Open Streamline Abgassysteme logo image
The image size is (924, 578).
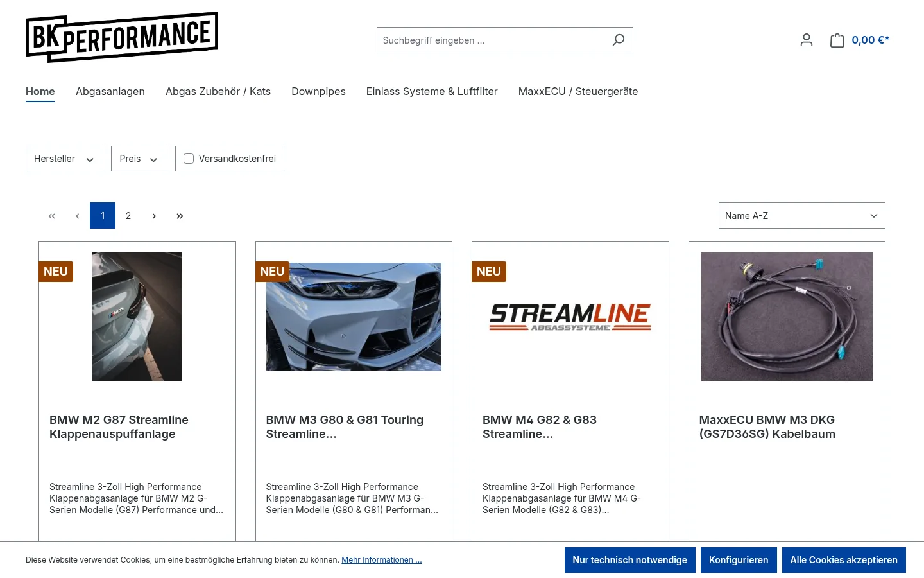click(x=570, y=317)
